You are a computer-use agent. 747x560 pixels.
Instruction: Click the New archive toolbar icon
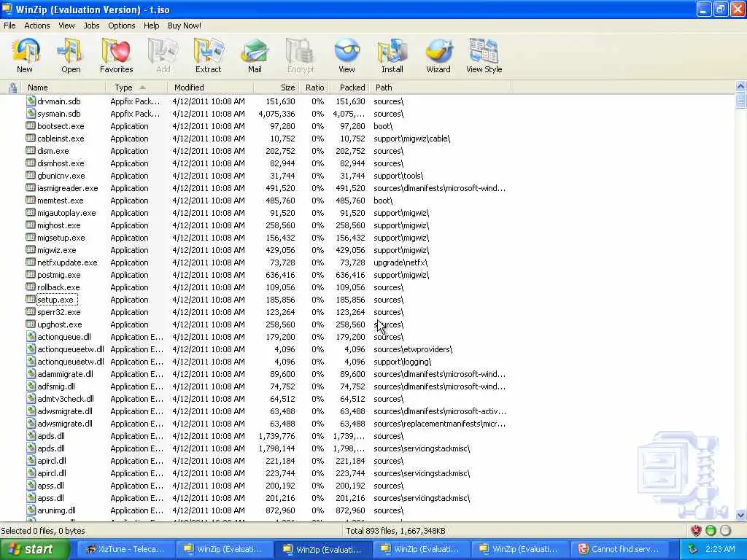point(25,55)
